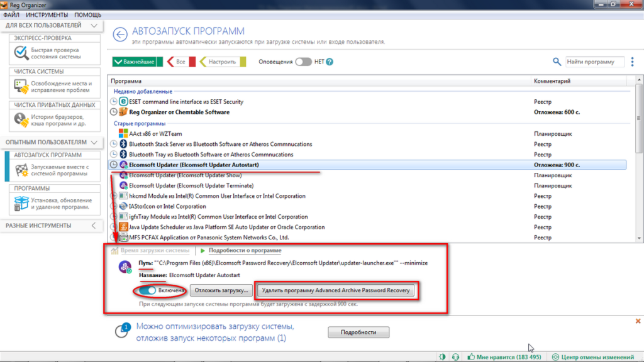Screen dimensions: 644x362
Task: Collapse the Для всех пользователей section
Action: pyautogui.click(x=94, y=25)
